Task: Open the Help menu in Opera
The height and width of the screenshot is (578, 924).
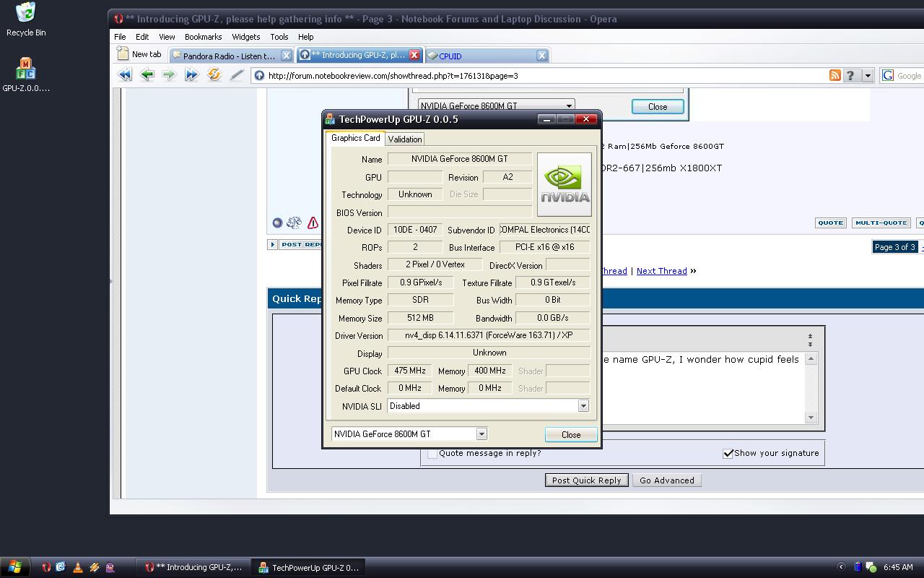Action: [x=305, y=37]
